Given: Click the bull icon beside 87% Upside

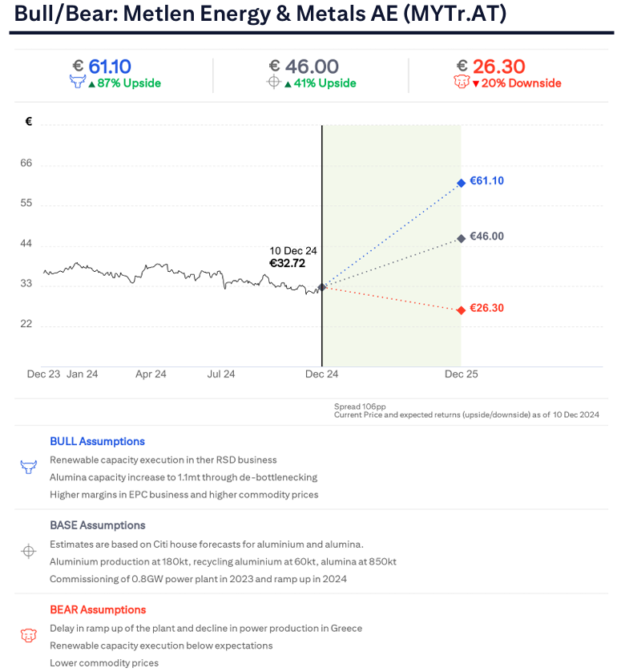Looking at the screenshot, I should coord(78,83).
